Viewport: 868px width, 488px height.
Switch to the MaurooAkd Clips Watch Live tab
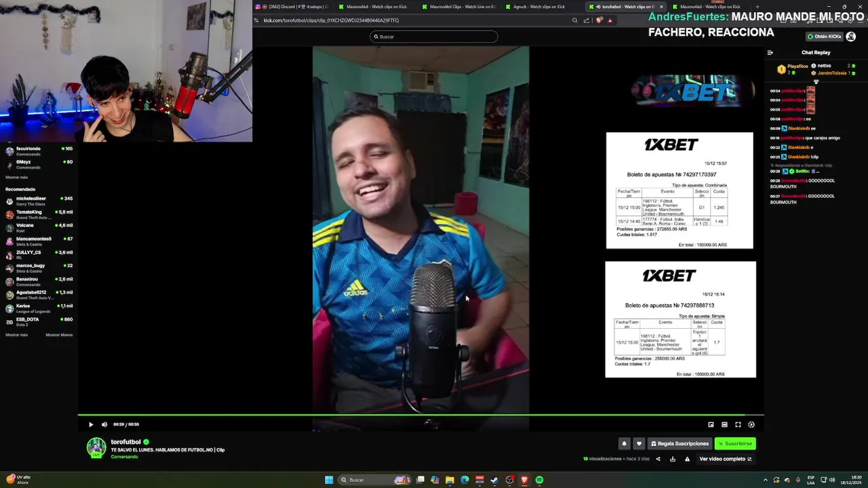pyautogui.click(x=458, y=7)
